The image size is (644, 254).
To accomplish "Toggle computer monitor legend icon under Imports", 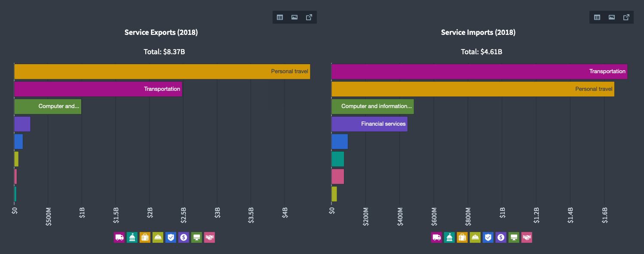I will point(514,237).
